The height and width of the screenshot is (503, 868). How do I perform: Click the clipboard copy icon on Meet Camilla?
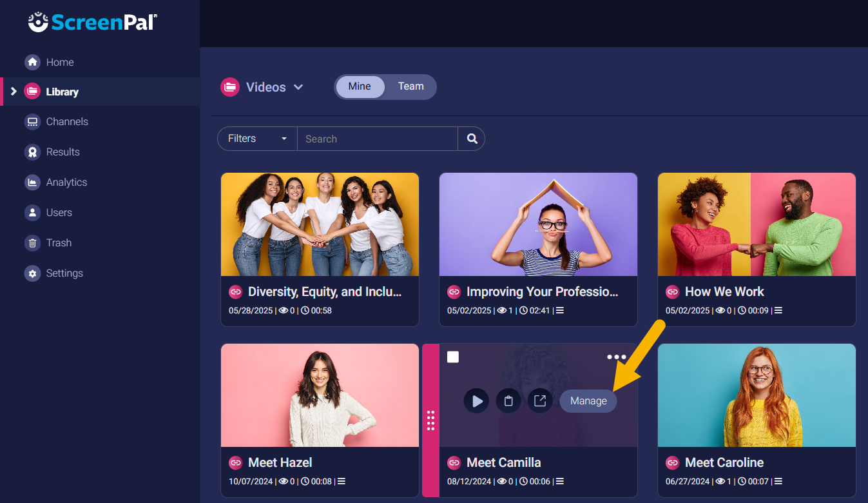pos(508,401)
